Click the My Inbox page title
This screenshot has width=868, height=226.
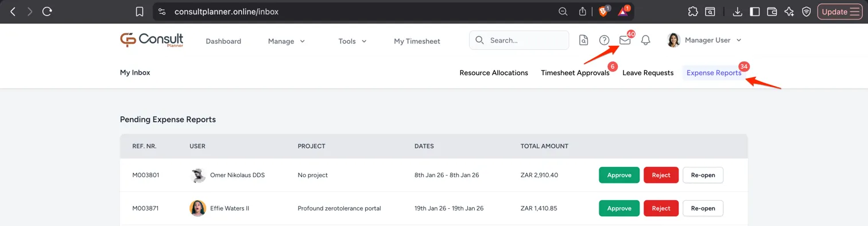point(135,72)
